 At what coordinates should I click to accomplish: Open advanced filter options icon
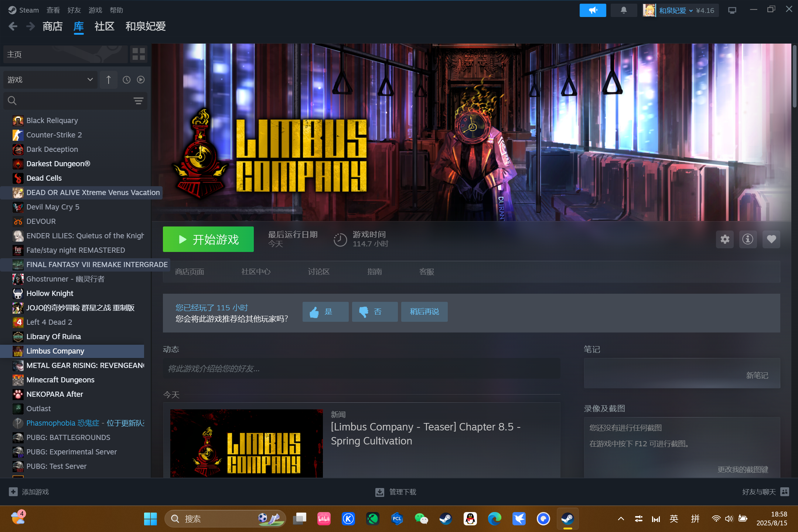138,101
